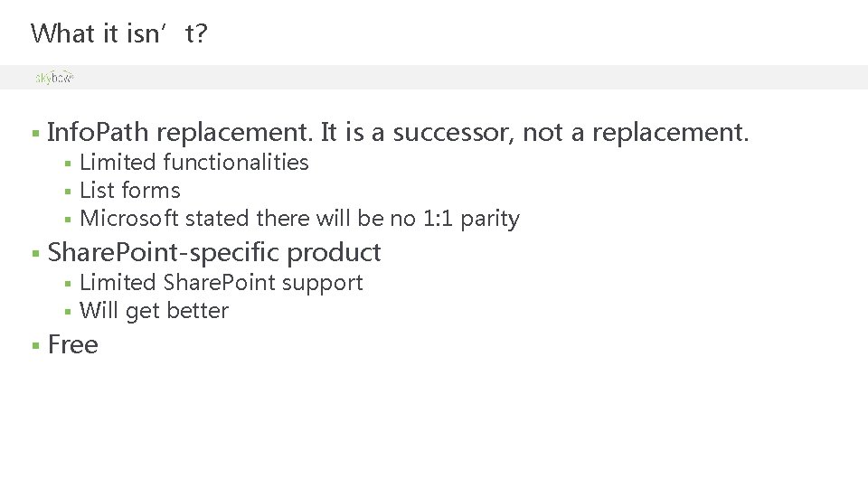Viewport: 868px width, 488px height.
Task: Click the bullet marker before "List forms"
Action: pyautogui.click(x=68, y=192)
